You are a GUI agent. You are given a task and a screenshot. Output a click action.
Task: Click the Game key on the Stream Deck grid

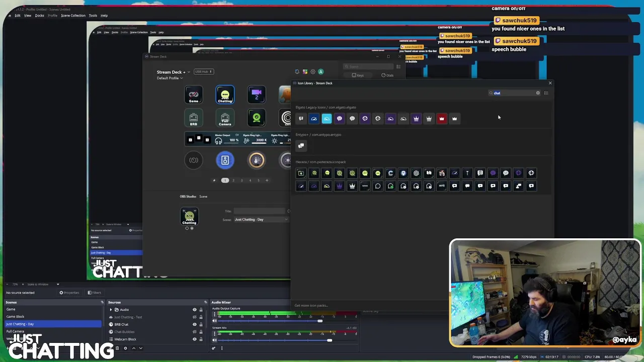[194, 95]
